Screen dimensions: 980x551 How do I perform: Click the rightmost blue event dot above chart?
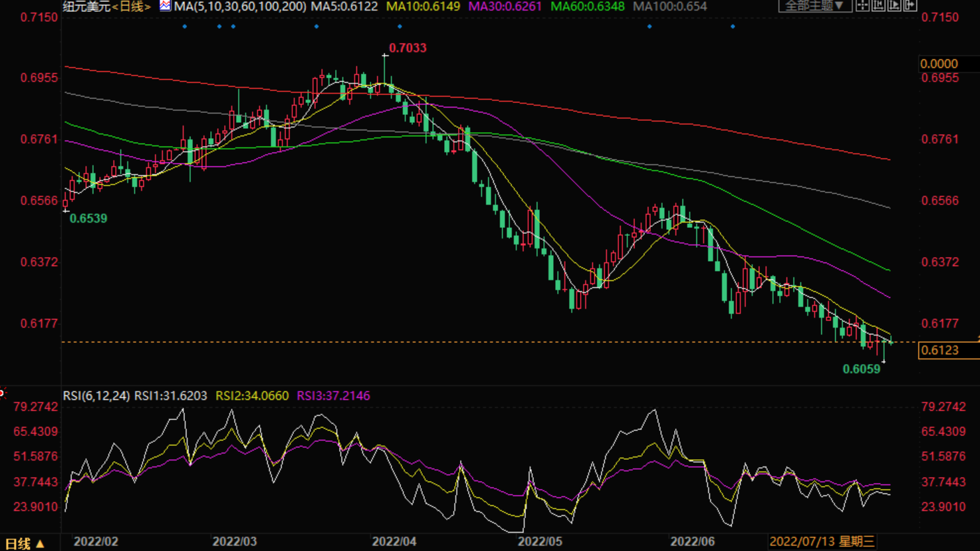733,26
